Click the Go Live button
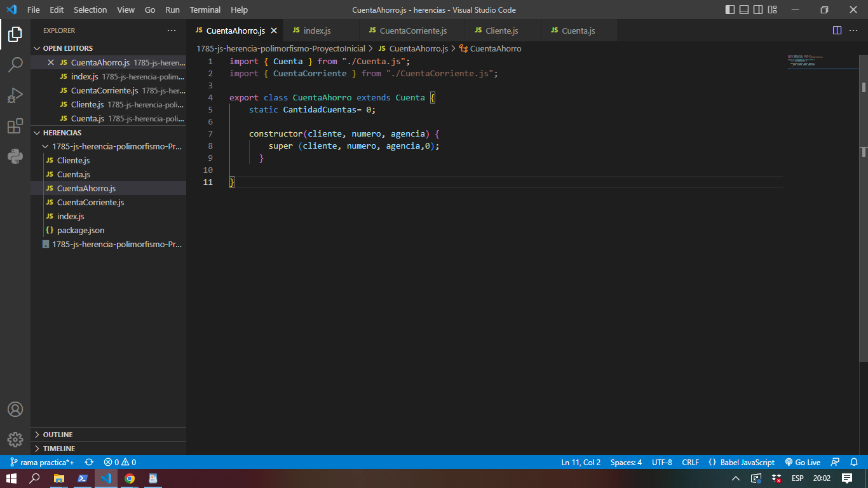Image resolution: width=868 pixels, height=488 pixels. click(803, 463)
